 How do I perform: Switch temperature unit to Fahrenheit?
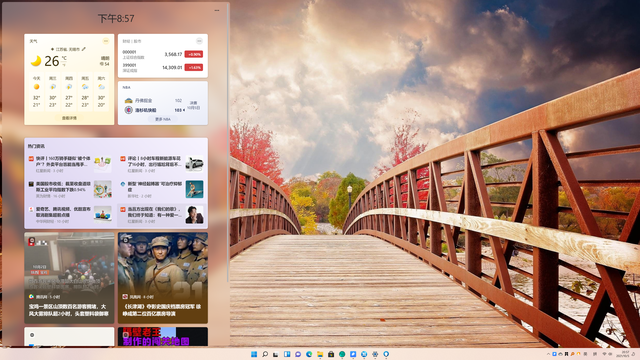pos(64,64)
